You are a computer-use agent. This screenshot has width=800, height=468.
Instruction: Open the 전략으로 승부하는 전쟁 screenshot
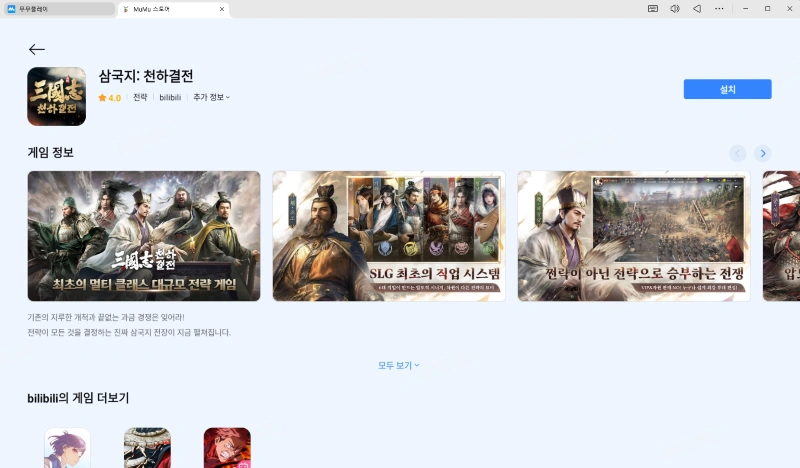click(x=634, y=236)
